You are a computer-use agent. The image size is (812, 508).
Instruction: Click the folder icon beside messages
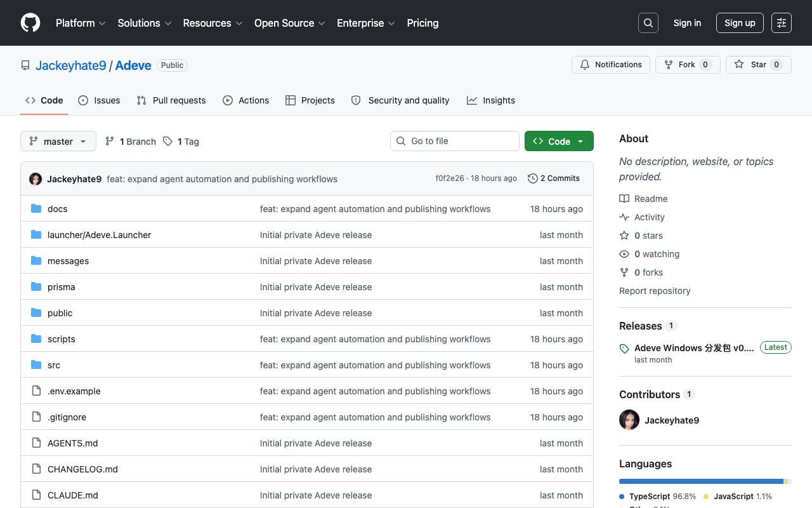pyautogui.click(x=36, y=261)
